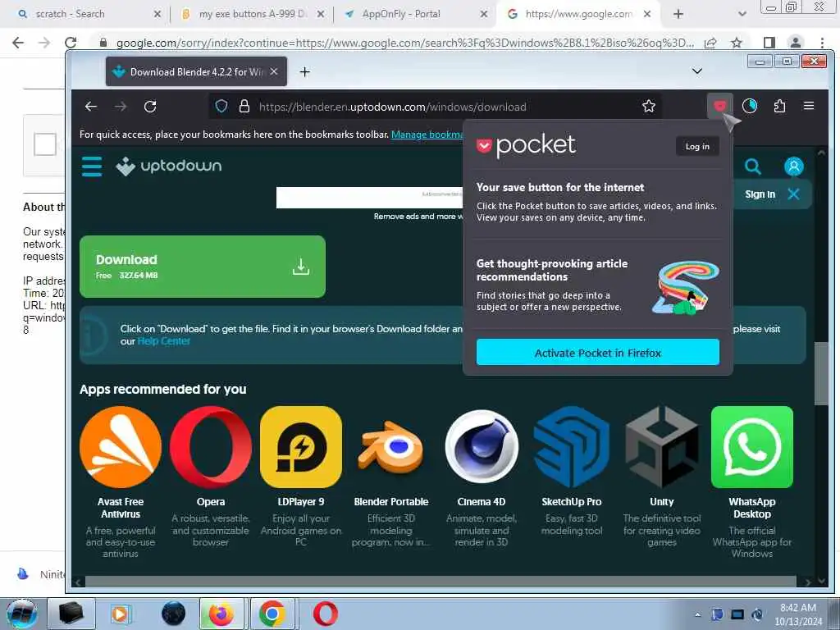Click the Uptodown logo
The image size is (840, 630).
click(169, 166)
